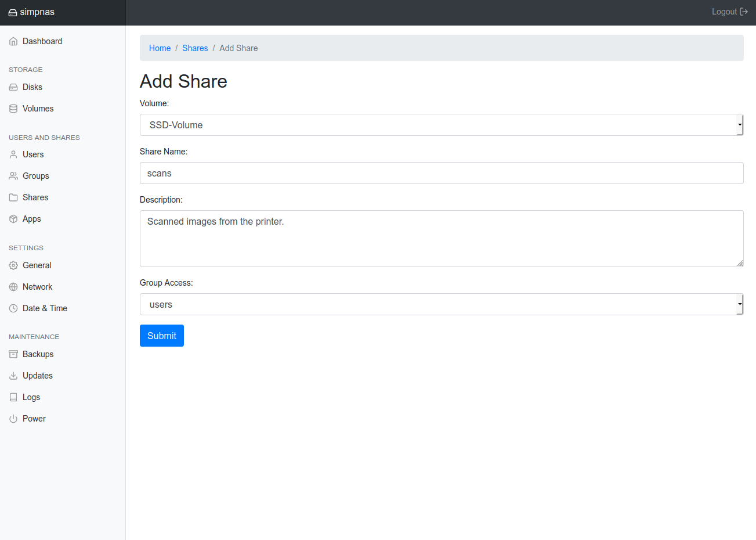
Task: Go to Date & Time settings
Action: pyautogui.click(x=45, y=308)
